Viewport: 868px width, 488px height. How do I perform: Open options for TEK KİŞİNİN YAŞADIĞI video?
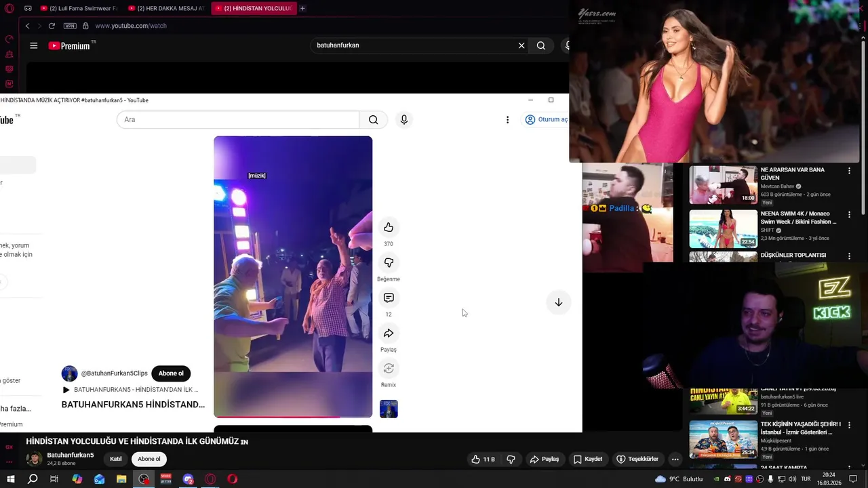pyautogui.click(x=849, y=426)
